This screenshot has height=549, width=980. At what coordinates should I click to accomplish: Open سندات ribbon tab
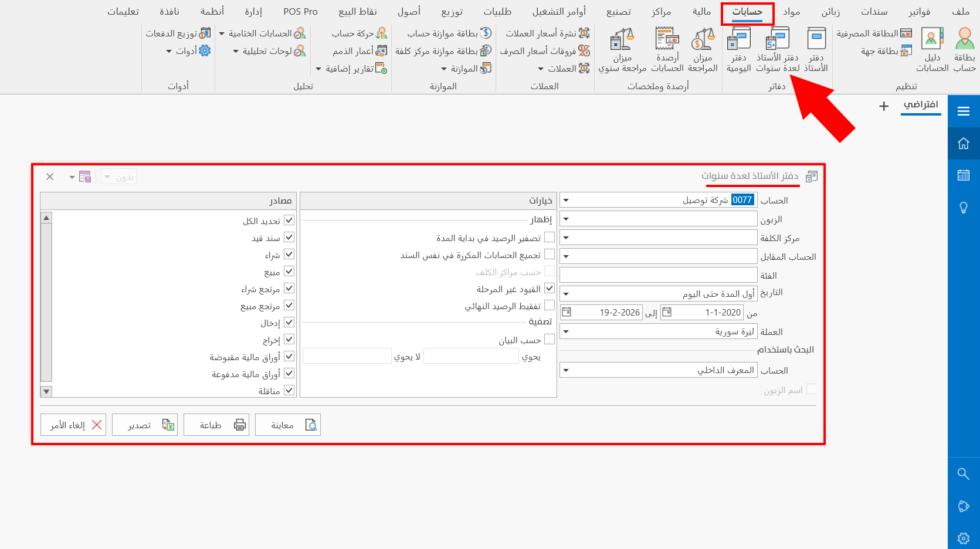point(874,12)
